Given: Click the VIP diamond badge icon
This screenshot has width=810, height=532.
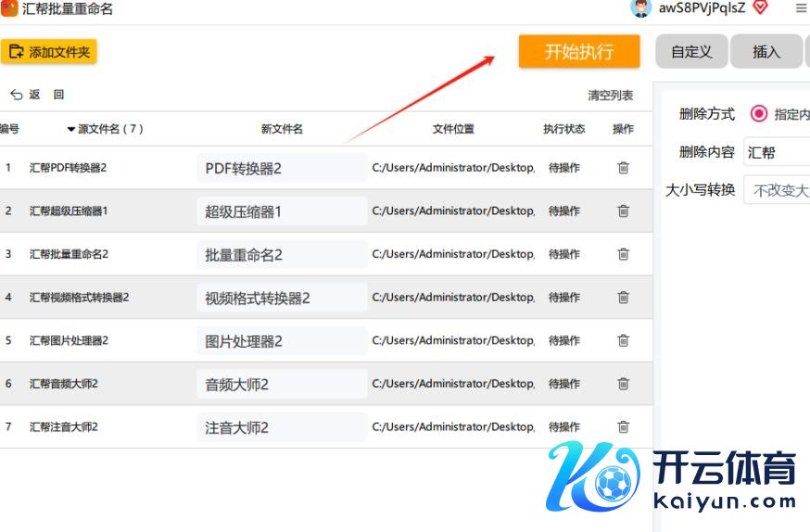Looking at the screenshot, I should click(x=761, y=8).
